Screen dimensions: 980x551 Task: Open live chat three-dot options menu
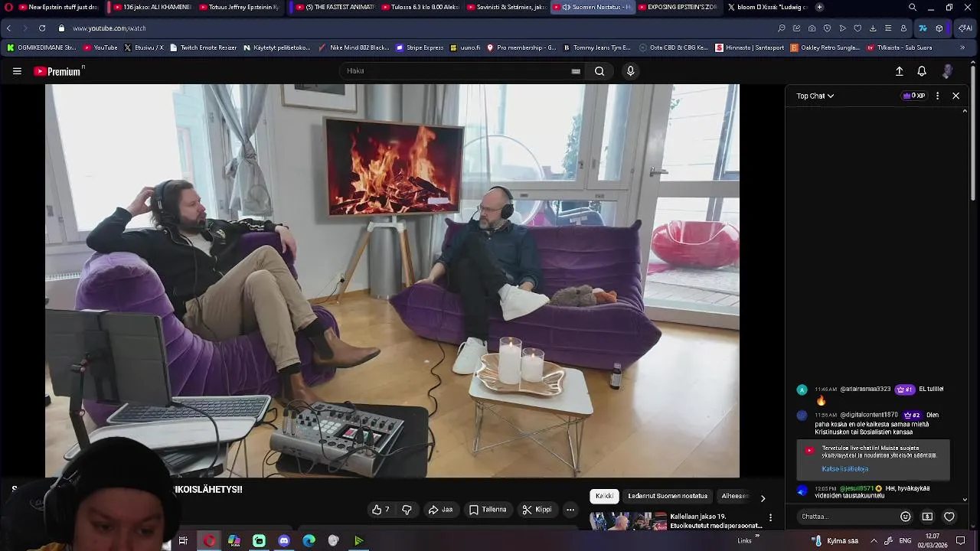(937, 96)
